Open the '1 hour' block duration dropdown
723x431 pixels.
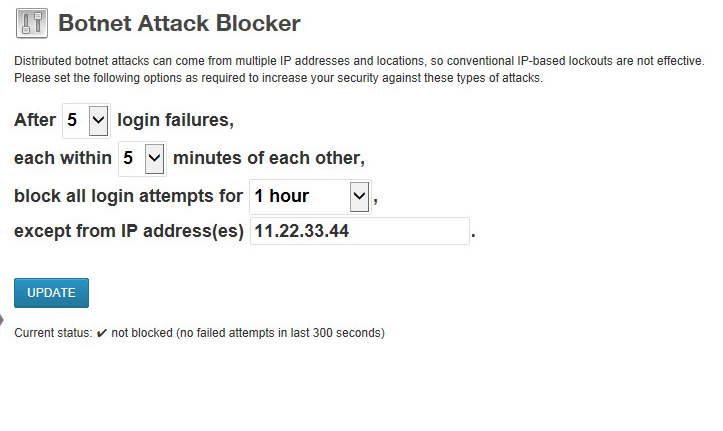[x=310, y=197]
